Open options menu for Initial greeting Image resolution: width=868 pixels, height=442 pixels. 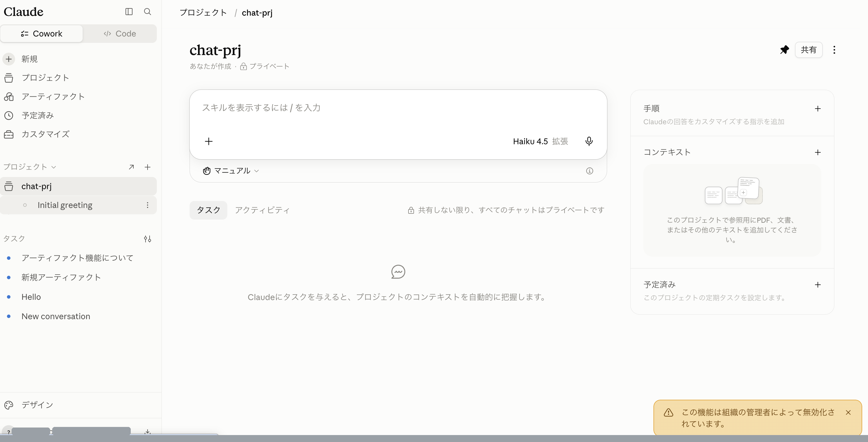[x=147, y=205]
